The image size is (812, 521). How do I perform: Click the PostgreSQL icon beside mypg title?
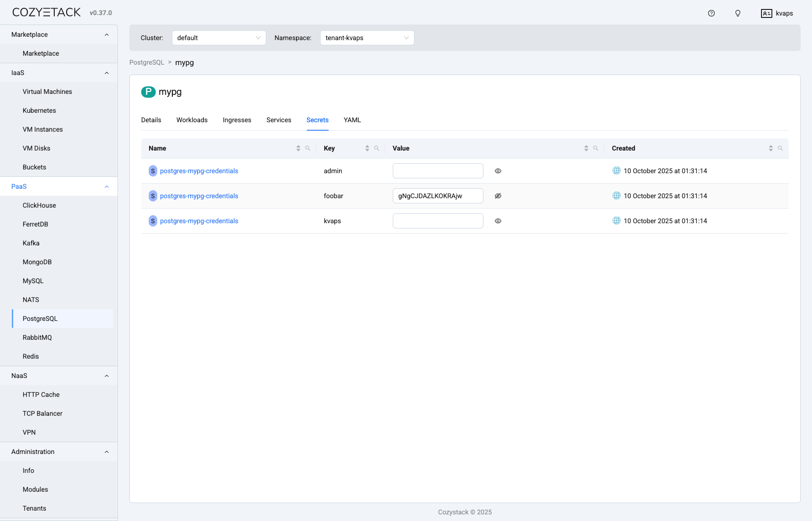(x=148, y=92)
